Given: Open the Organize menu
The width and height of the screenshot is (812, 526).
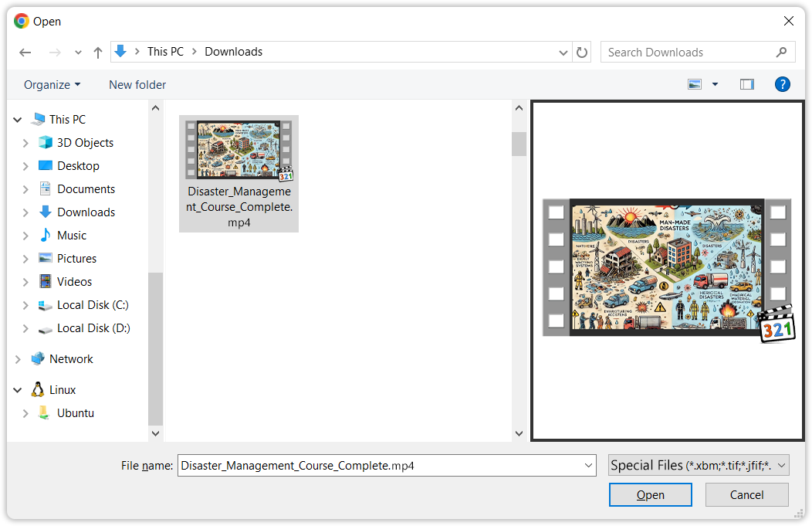Looking at the screenshot, I should point(52,85).
